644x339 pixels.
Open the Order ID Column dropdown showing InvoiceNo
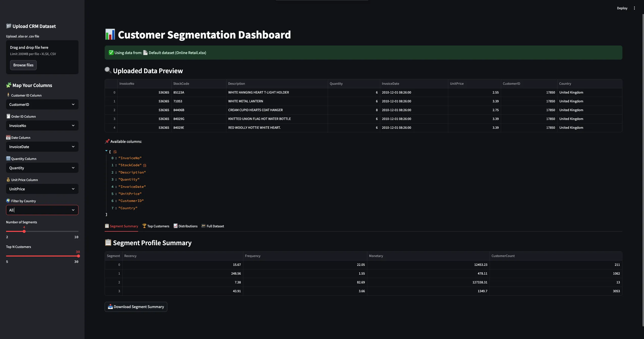click(x=42, y=125)
